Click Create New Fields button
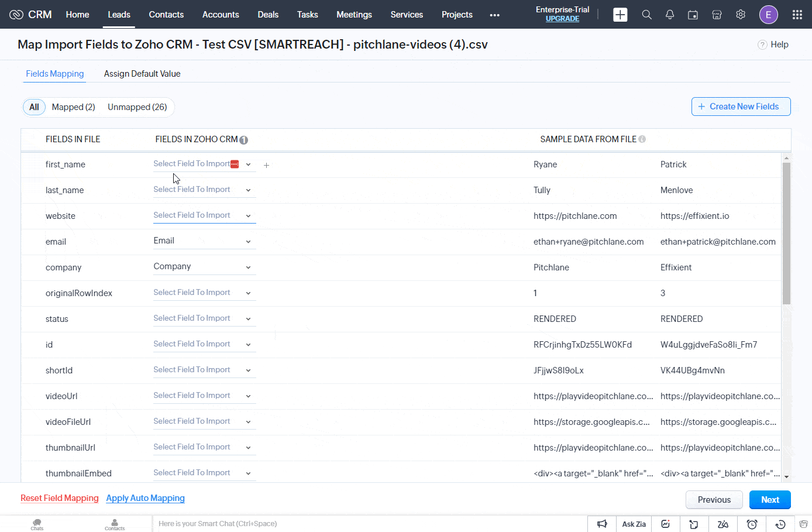The height and width of the screenshot is (532, 812). 741,107
